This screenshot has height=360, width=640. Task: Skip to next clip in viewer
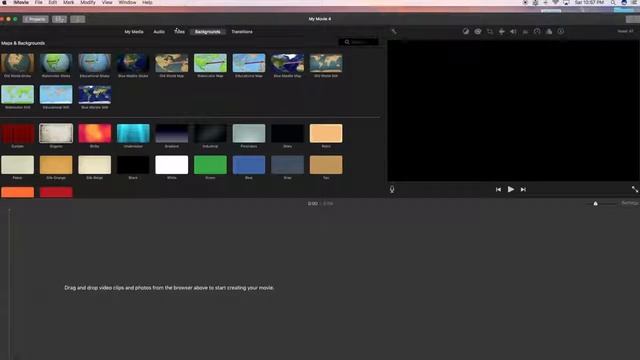coord(523,189)
